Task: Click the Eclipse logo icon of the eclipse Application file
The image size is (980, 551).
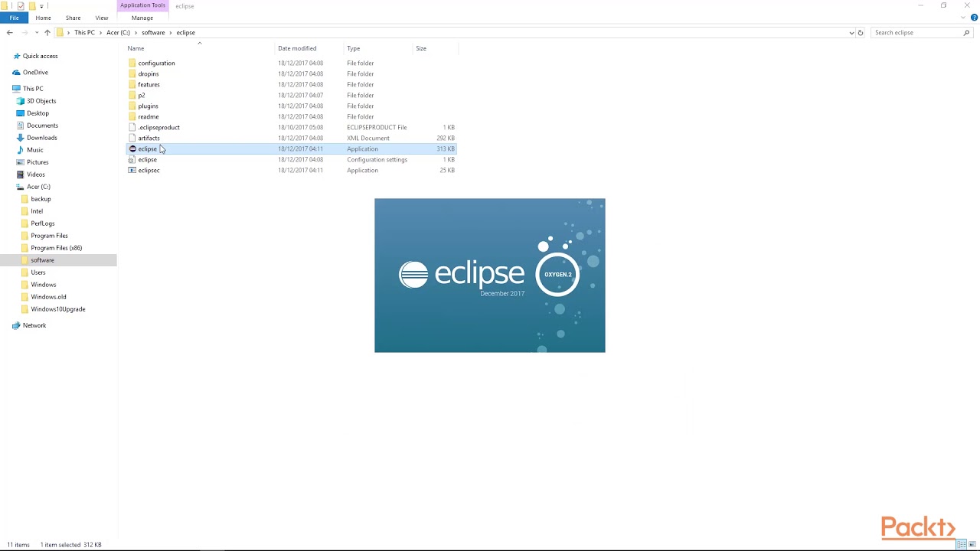Action: [x=132, y=149]
